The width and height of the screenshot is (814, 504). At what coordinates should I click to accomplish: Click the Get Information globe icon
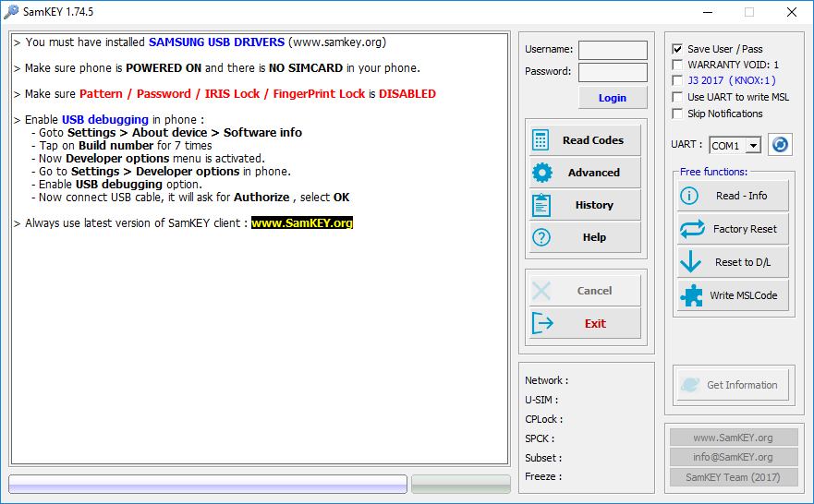click(x=690, y=385)
